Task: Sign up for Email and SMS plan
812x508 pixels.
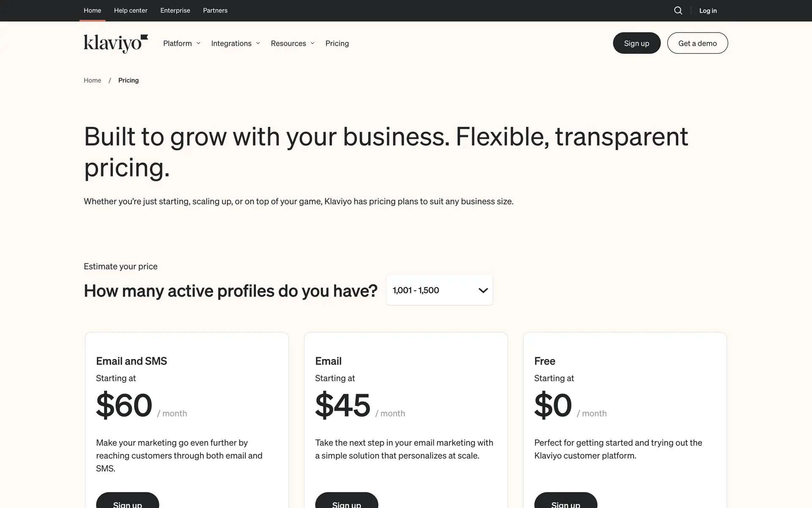Action: coord(127,502)
